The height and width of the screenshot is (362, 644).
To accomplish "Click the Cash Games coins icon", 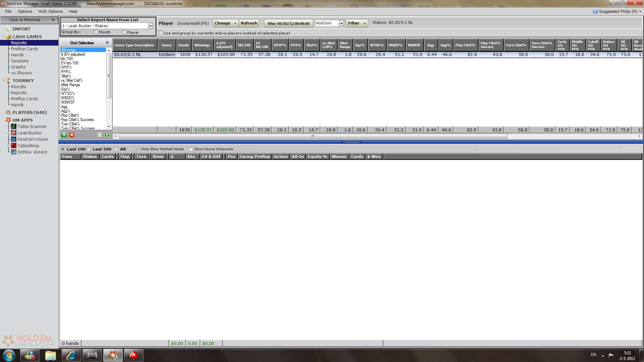I will point(9,37).
